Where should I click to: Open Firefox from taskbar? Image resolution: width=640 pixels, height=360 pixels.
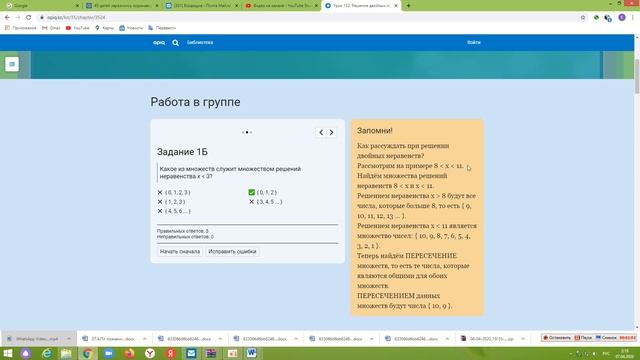[129, 353]
